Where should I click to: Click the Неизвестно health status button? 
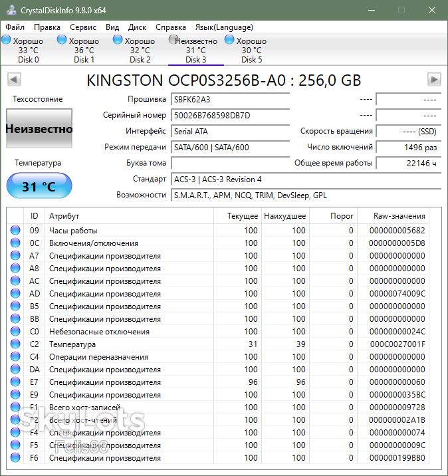(39, 128)
